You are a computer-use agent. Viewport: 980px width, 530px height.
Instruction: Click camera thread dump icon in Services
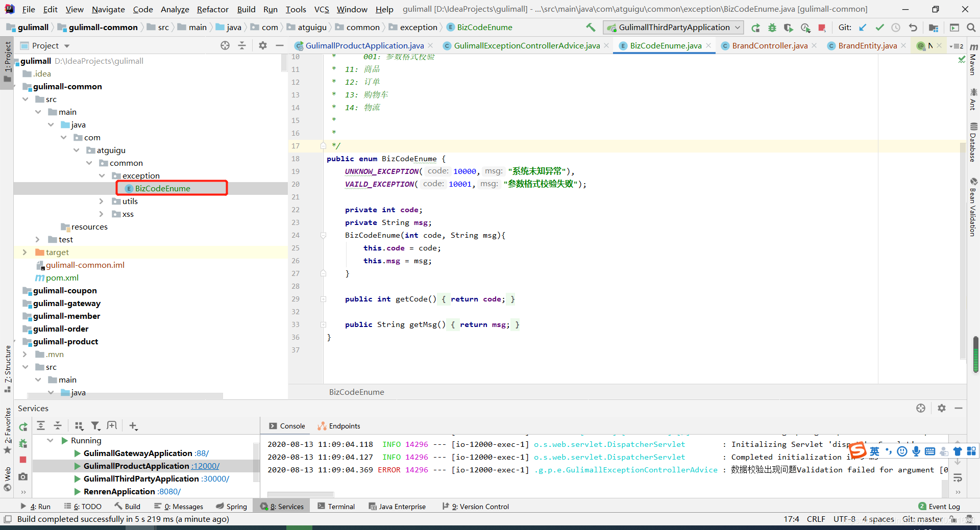(x=23, y=476)
